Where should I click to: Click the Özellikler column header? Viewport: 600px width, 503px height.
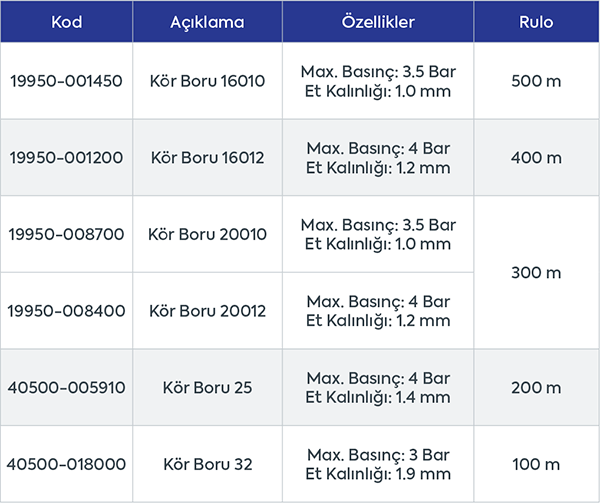coord(378,21)
